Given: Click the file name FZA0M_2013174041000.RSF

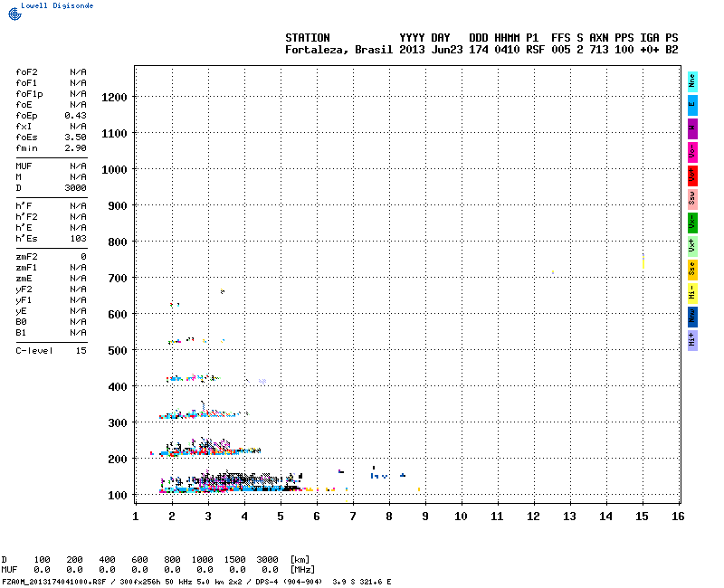Looking at the screenshot, I should (x=54, y=582).
